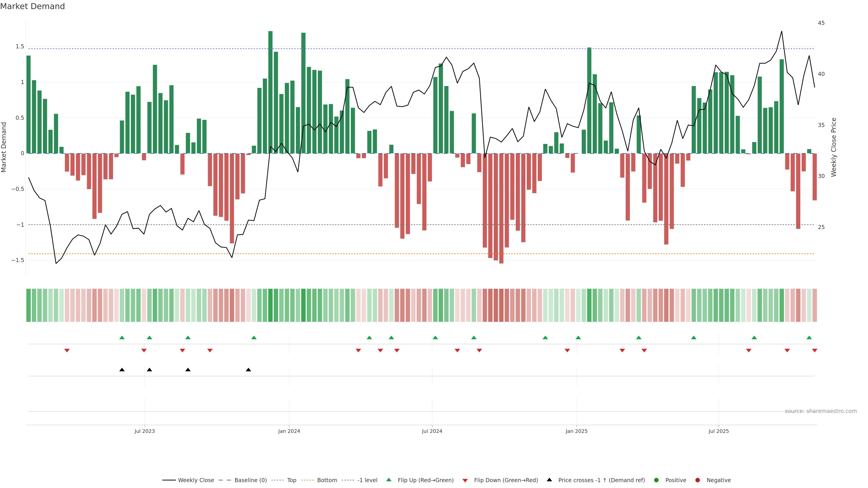
Task: Click the rightmost black triangle marker
Action: 248,370
